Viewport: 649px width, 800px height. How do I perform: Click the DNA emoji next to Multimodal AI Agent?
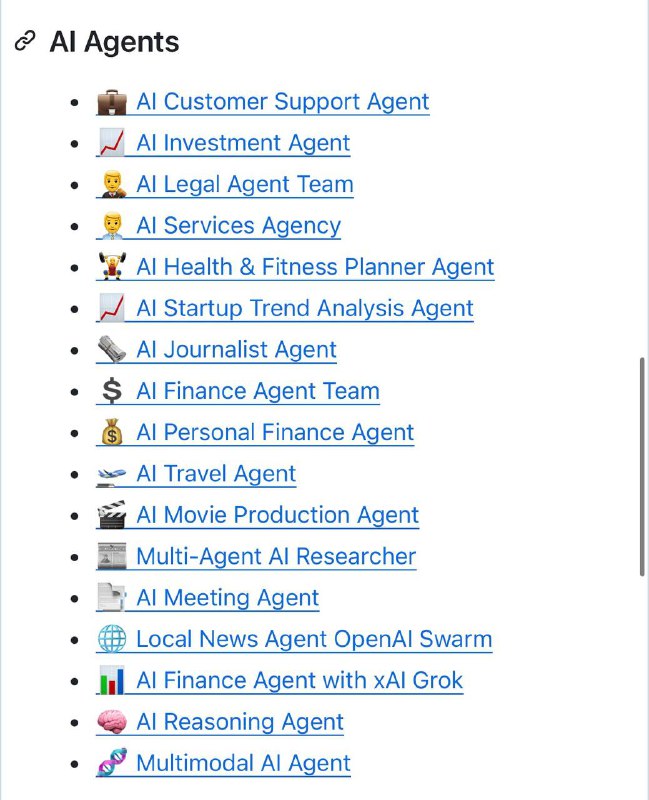pos(112,763)
